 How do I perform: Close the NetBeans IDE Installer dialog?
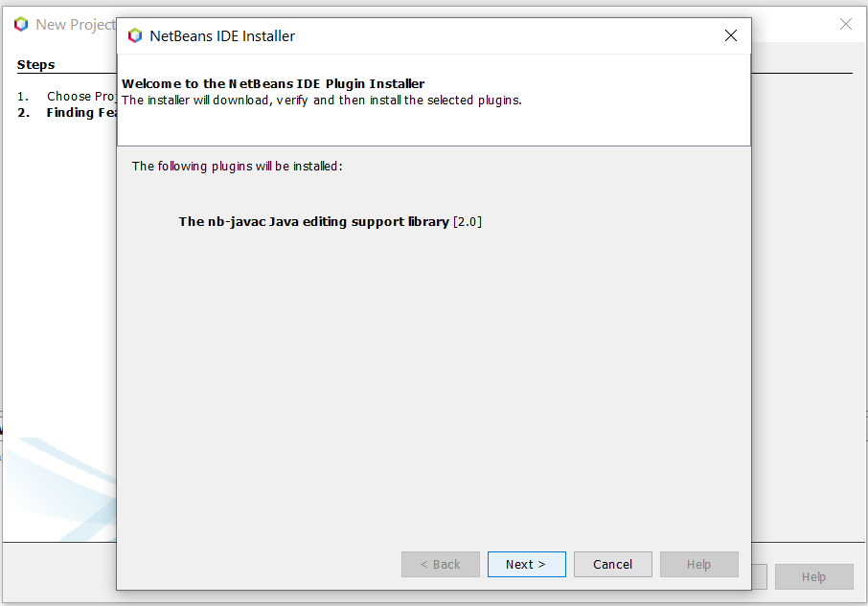[x=731, y=35]
